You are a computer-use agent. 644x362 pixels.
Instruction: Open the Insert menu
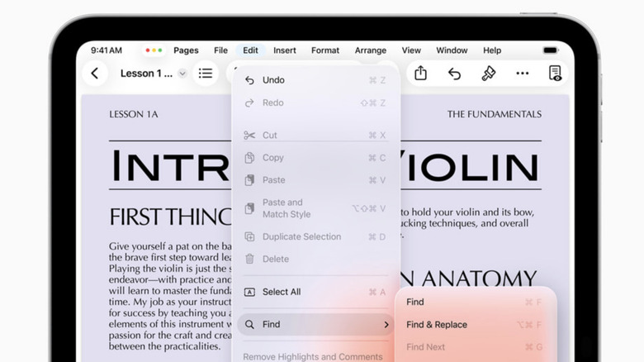285,50
